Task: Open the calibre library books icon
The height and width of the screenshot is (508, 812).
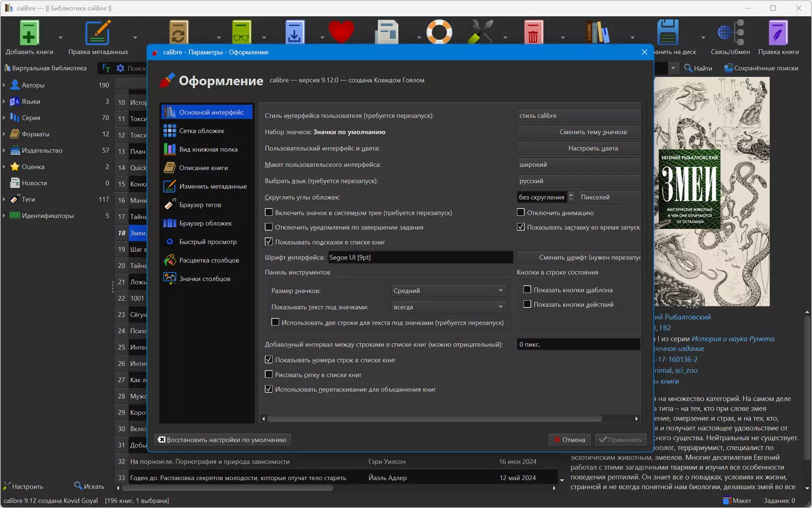Action: (x=598, y=33)
